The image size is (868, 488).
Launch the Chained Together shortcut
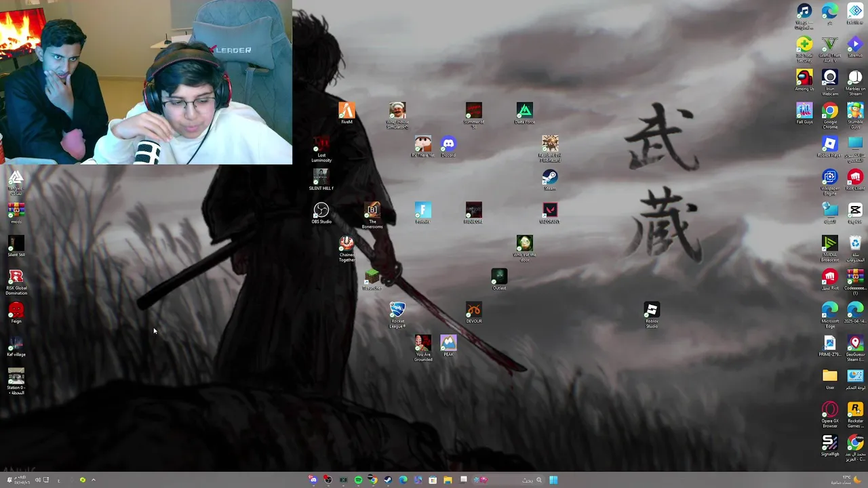coord(347,249)
